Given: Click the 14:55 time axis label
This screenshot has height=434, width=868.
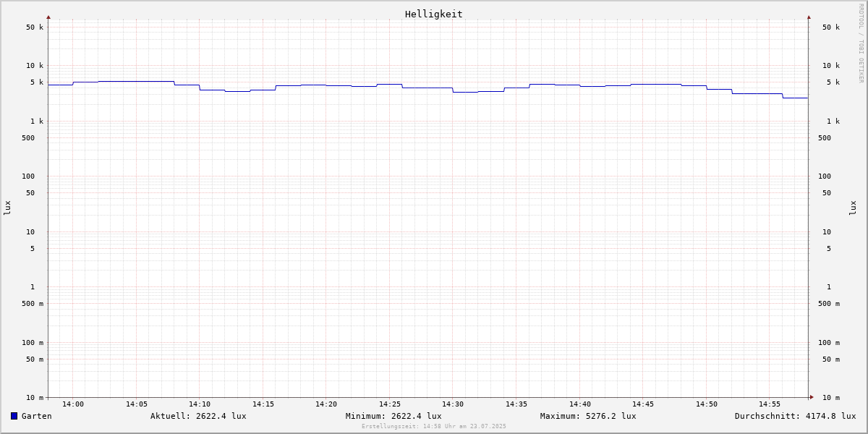Looking at the screenshot, I should click(770, 404).
